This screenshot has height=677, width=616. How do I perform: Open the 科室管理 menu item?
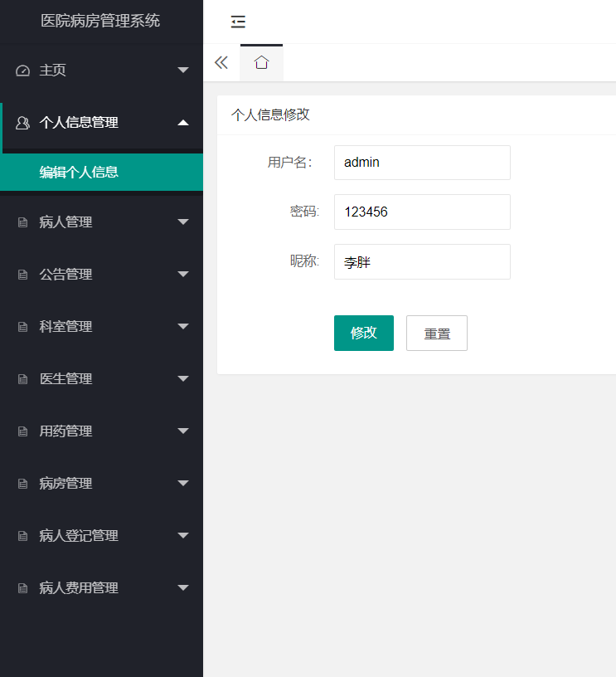[x=101, y=326]
